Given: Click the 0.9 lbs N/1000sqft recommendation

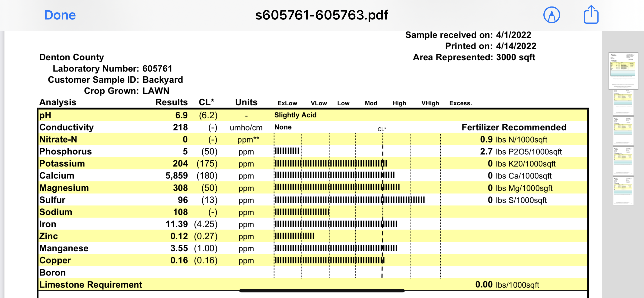Looking at the screenshot, I should [513, 140].
